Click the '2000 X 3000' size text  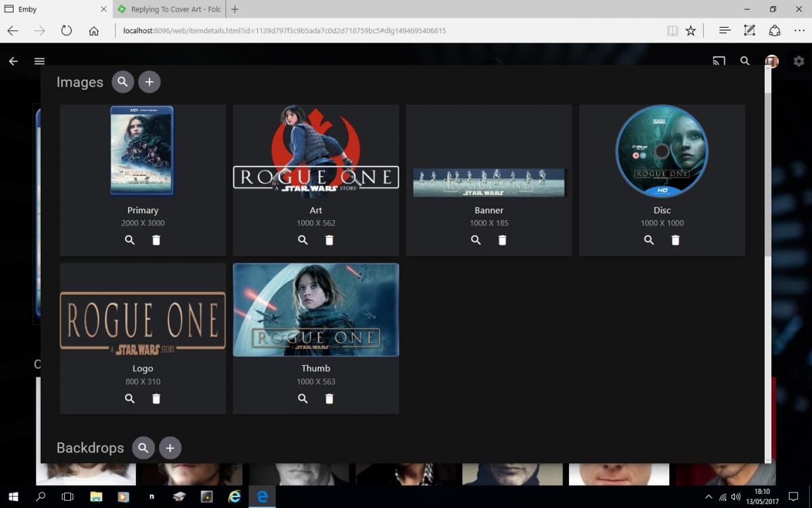pos(143,223)
